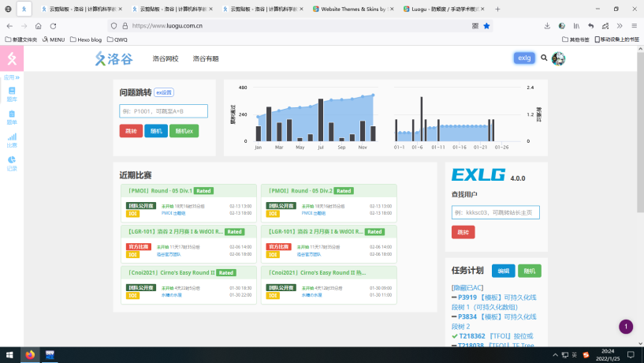Open the downloads toolbar icon
Viewport: 644px width, 363px height.
click(547, 26)
